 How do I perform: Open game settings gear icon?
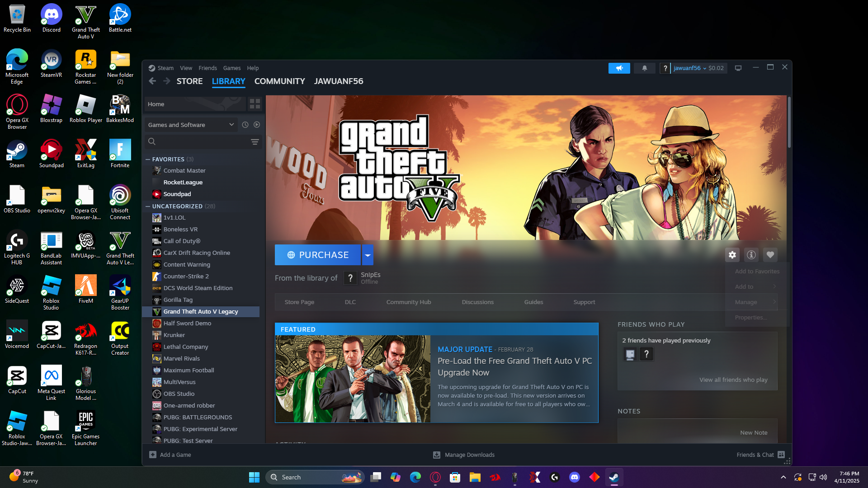coord(732,255)
